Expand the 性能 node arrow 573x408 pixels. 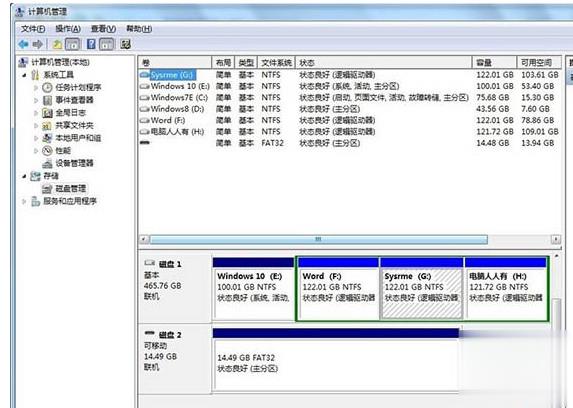click(x=36, y=151)
